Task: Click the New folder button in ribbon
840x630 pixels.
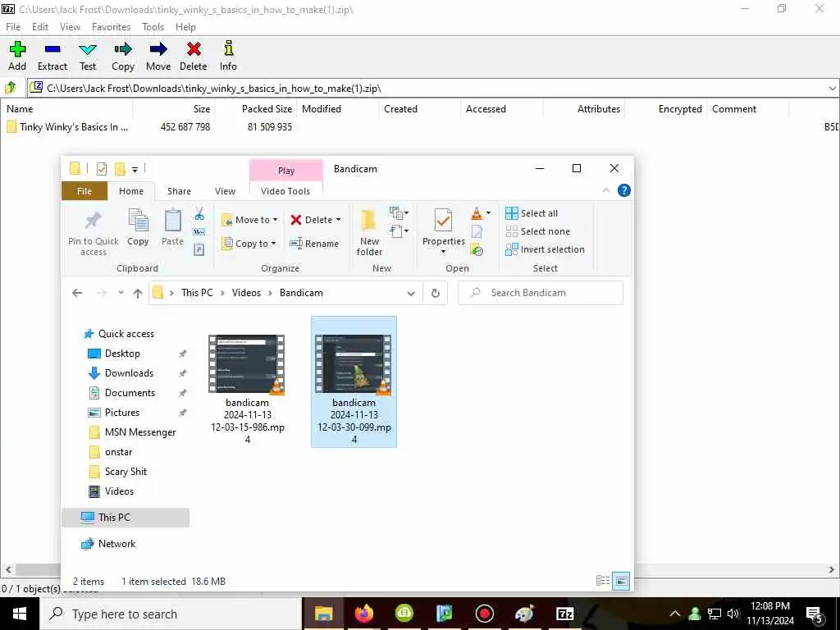Action: 369,232
